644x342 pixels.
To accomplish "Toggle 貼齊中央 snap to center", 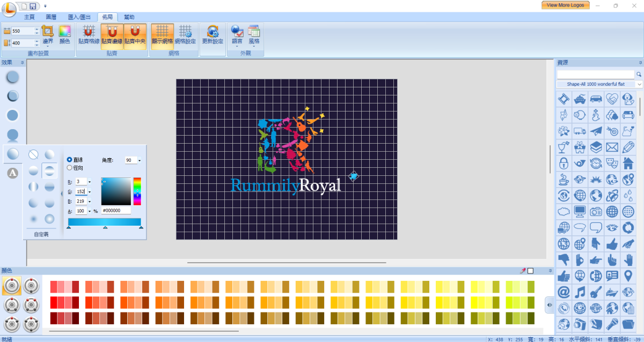I will coord(135,35).
